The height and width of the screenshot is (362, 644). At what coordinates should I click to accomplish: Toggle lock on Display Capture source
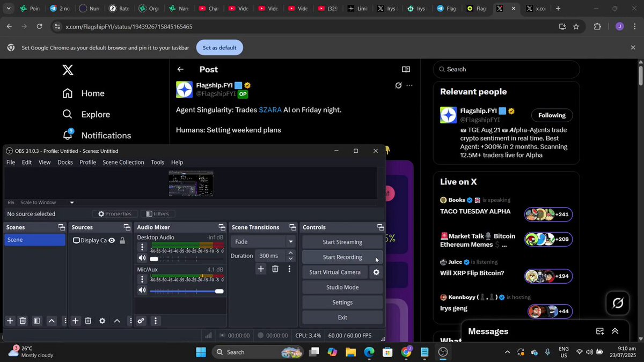click(122, 240)
